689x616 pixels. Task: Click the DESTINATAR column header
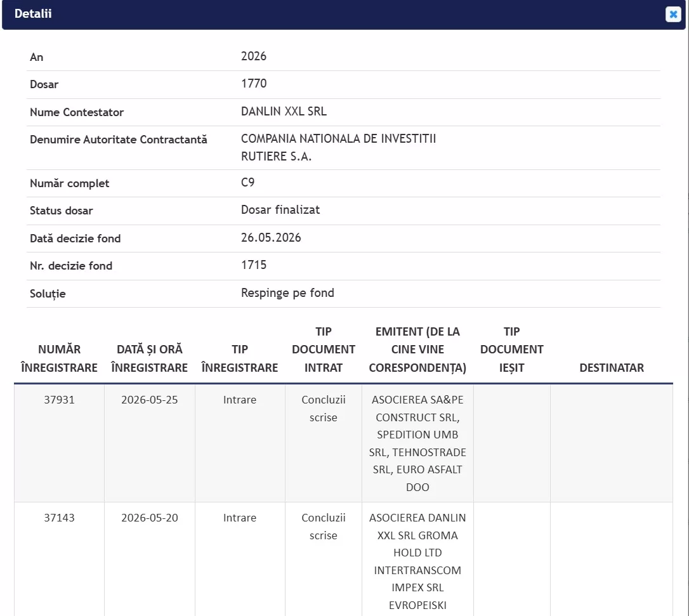pyautogui.click(x=612, y=368)
